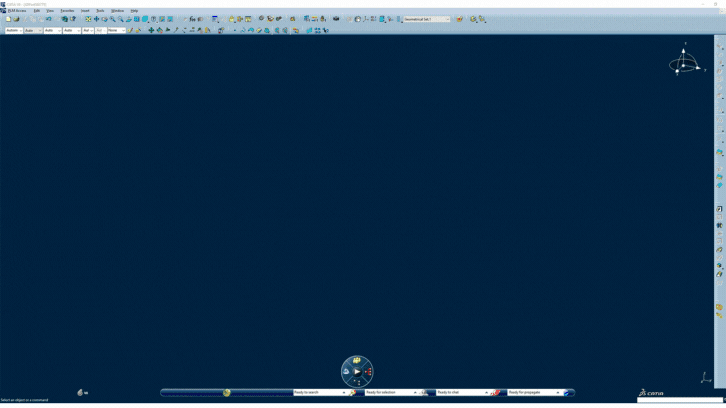Click the 3D compass in top-right corner

pos(684,62)
